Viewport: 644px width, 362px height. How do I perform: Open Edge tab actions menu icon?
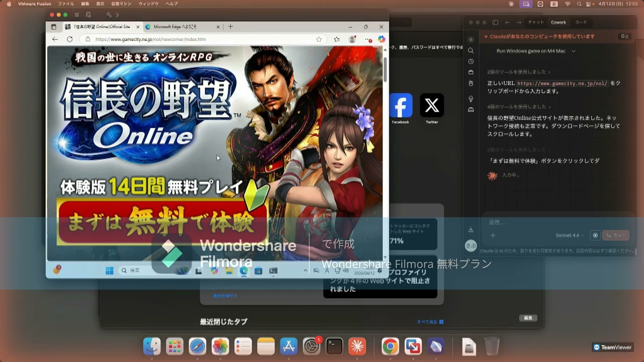pyautogui.click(x=54, y=27)
